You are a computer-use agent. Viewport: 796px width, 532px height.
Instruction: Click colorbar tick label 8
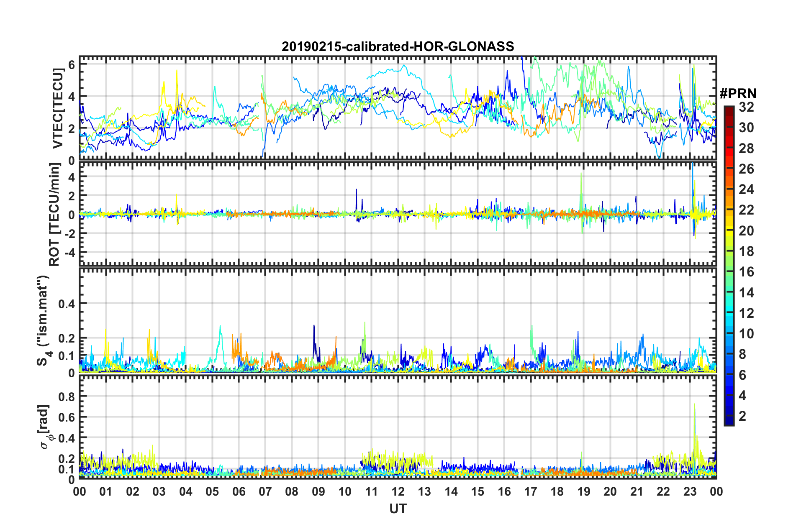coord(742,354)
